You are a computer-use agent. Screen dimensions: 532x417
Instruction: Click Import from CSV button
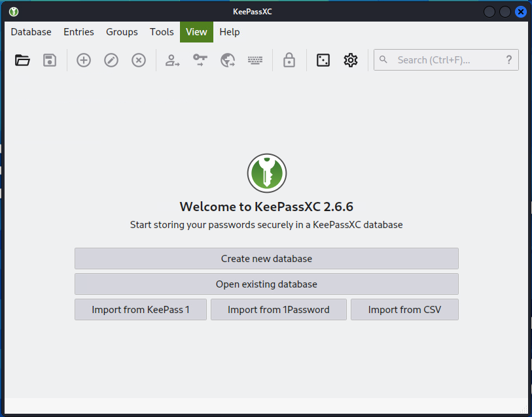click(x=404, y=310)
